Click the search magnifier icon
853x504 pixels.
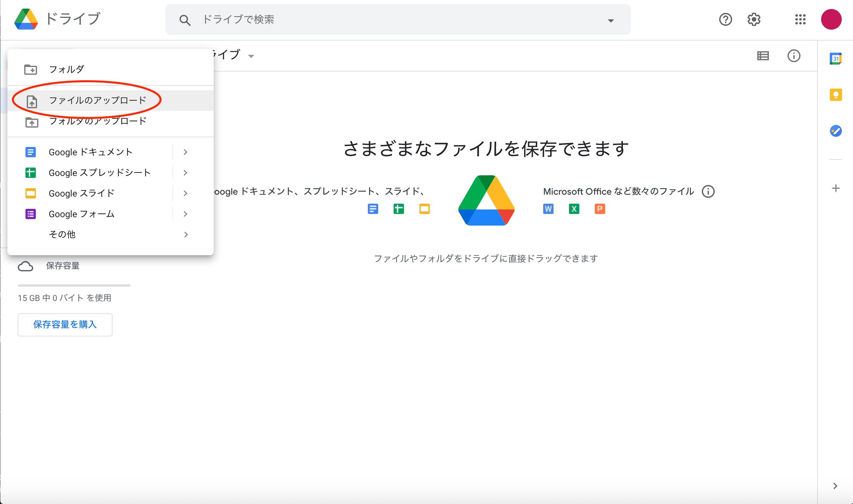(x=184, y=20)
